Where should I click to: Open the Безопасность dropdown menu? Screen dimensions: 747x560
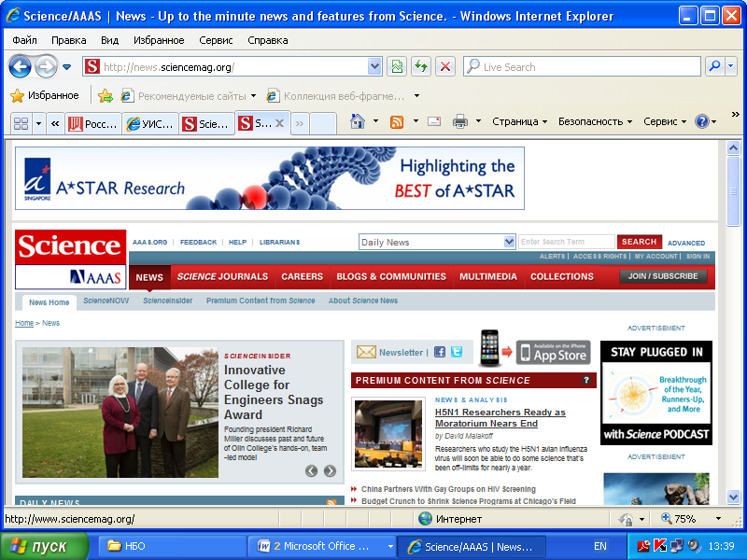(x=595, y=122)
